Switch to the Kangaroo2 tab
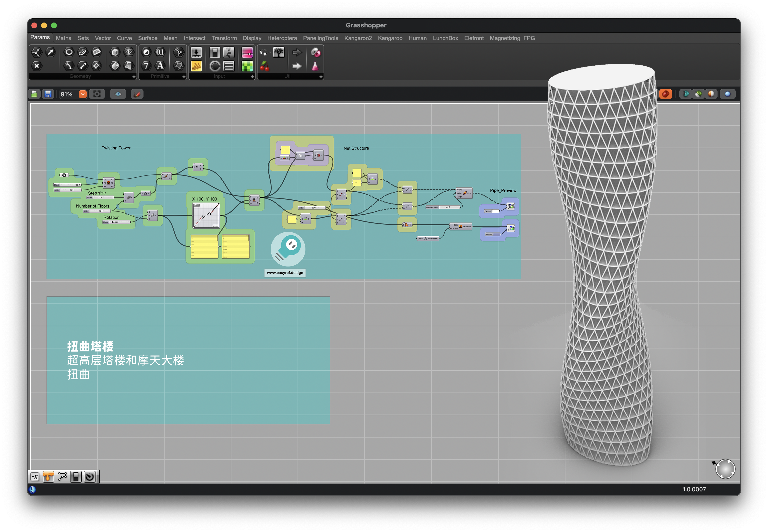This screenshot has height=532, width=768. pos(358,38)
